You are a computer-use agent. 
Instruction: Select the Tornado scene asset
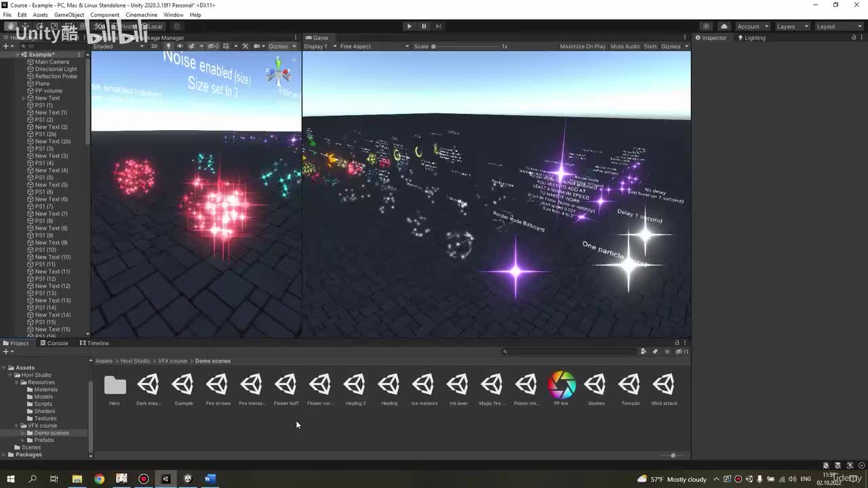point(630,389)
